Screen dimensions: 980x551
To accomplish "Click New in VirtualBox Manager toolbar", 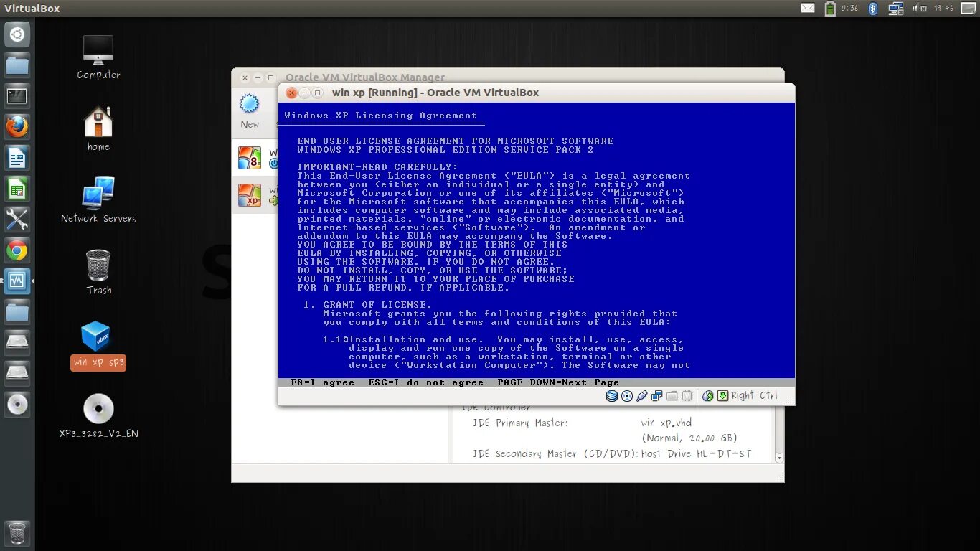I will pyautogui.click(x=250, y=111).
